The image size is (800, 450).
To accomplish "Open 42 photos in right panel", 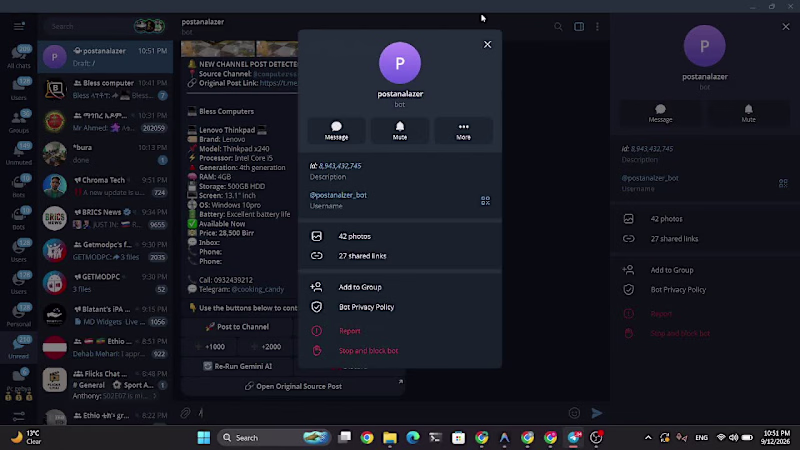I will [x=705, y=219].
